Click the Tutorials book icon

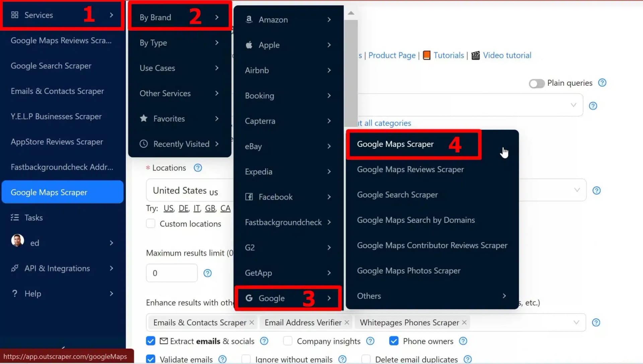click(x=426, y=55)
